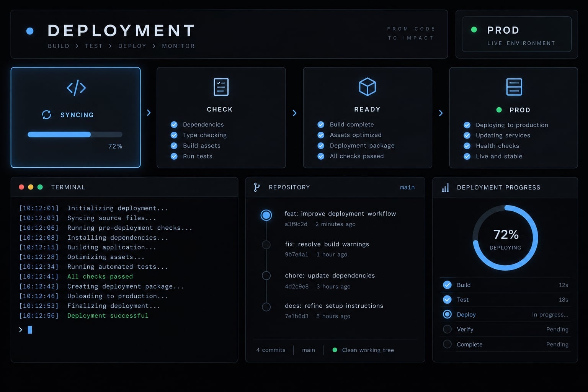
Task: Click the commit node for docs: refine setup instructions
Action: click(x=266, y=307)
